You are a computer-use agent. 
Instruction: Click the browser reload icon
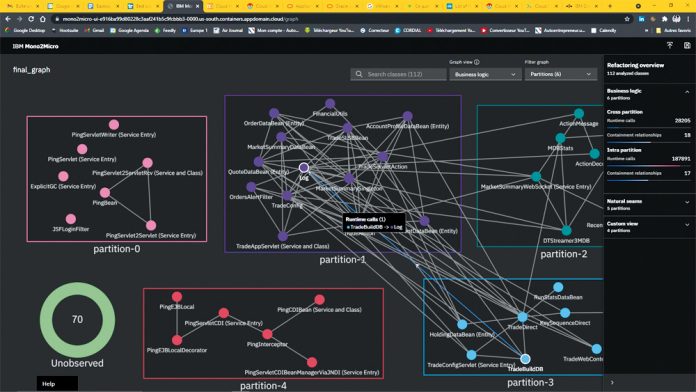tap(31, 19)
